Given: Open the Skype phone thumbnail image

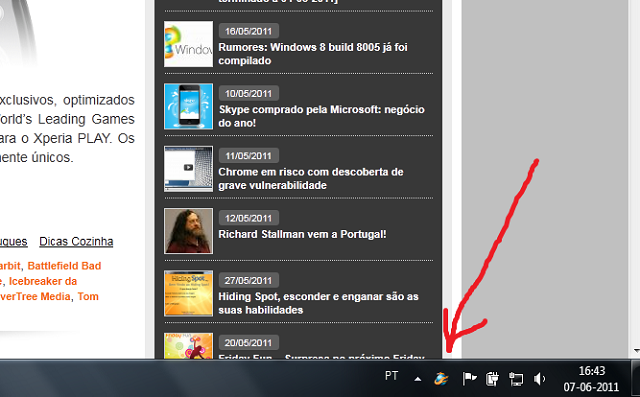Looking at the screenshot, I should [188, 106].
